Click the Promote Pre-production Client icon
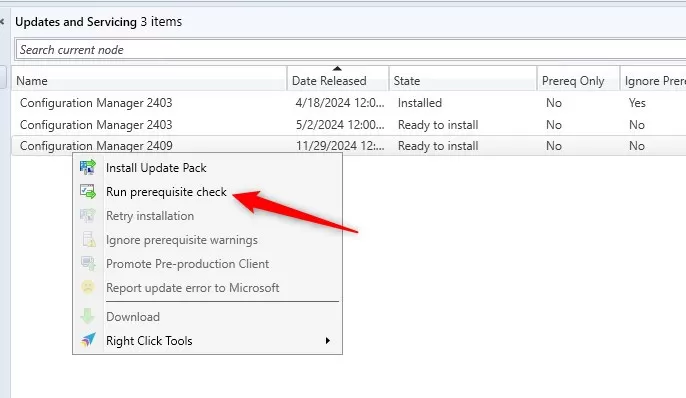 click(x=88, y=264)
